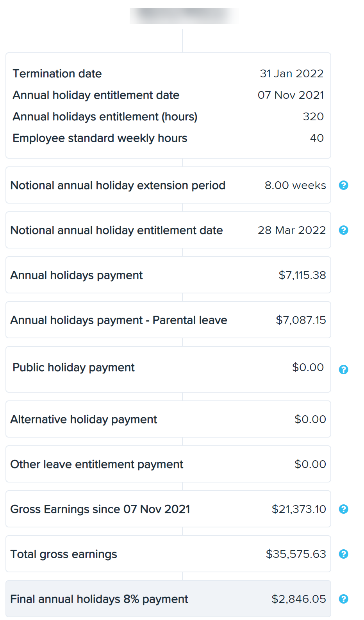Click the Annual holidays payment amount $7,115.38
This screenshot has height=620, width=364.
pos(302,275)
